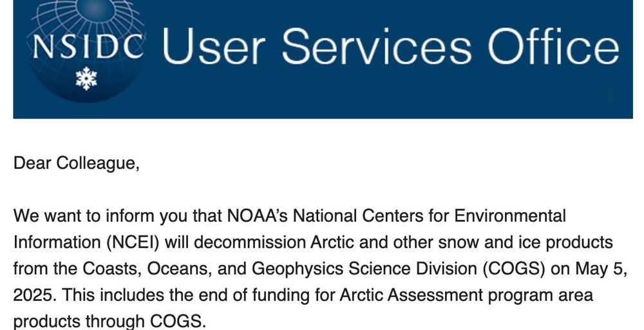Click the "Dear Colleague," greeting line
Image resolution: width=644 pixels, height=330 pixels.
point(77,164)
